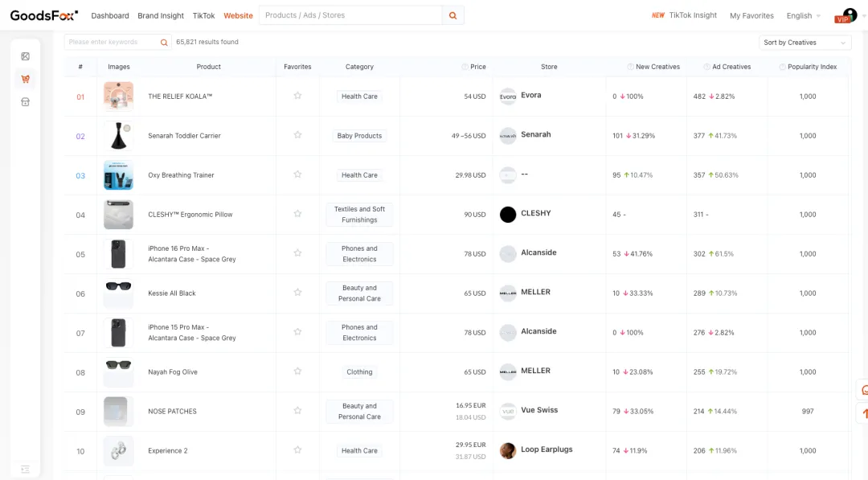Open the English language dropdown
Image resolution: width=868 pixels, height=480 pixels.
click(803, 15)
